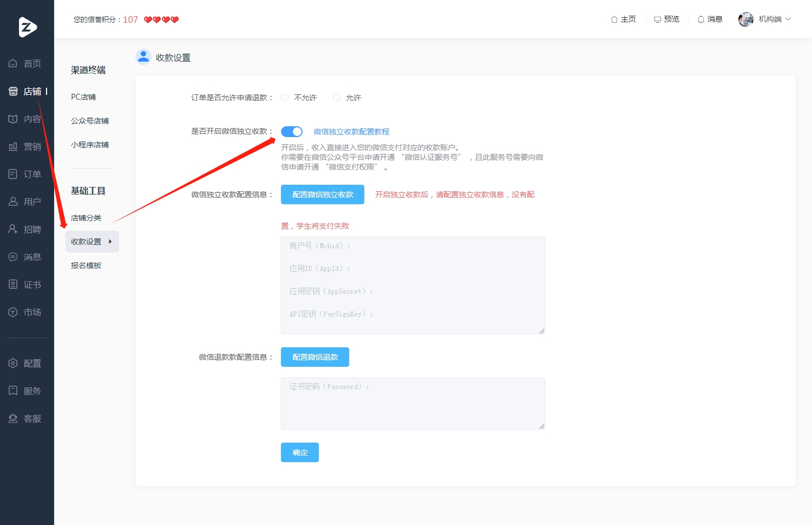Image resolution: width=812 pixels, height=525 pixels.
Task: Click the 消息 bell icon in the top bar
Action: coord(700,20)
